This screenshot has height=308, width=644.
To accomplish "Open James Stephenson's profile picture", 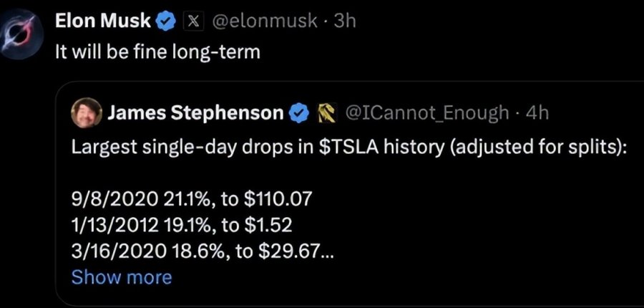I will pyautogui.click(x=87, y=113).
